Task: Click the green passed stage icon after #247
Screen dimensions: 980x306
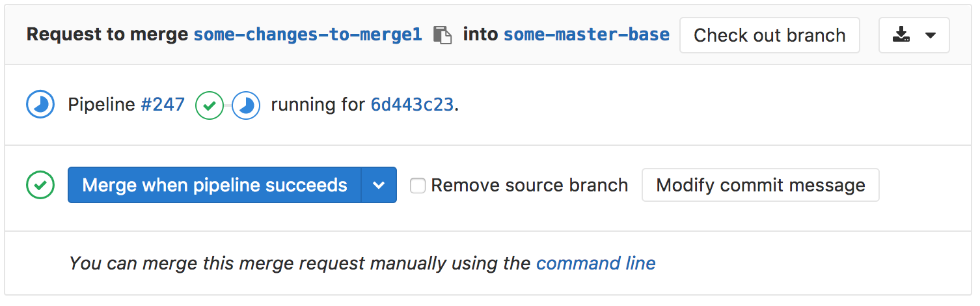Action: point(210,105)
